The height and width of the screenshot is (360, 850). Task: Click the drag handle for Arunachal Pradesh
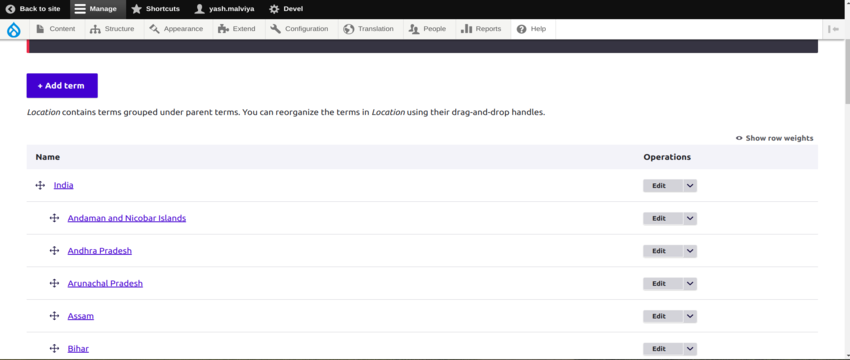(54, 283)
